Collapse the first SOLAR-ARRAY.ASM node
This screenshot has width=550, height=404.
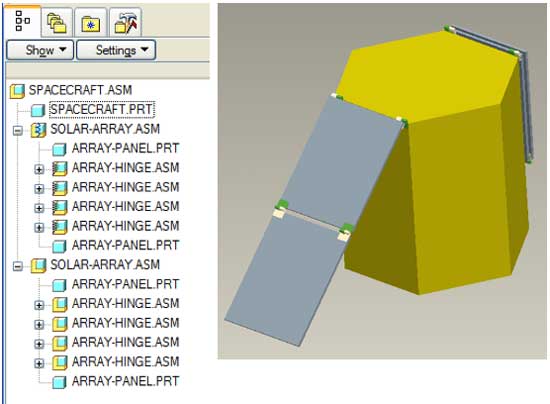click(18, 131)
